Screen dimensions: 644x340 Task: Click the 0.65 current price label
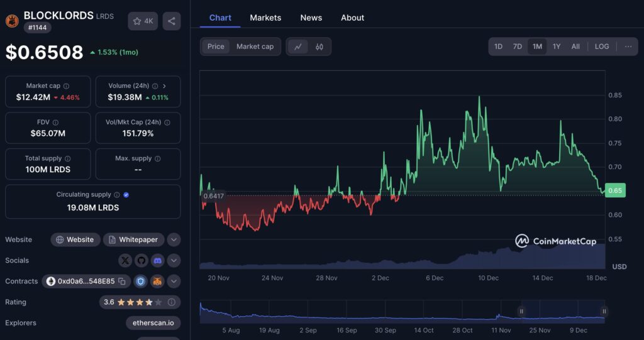[x=615, y=190]
